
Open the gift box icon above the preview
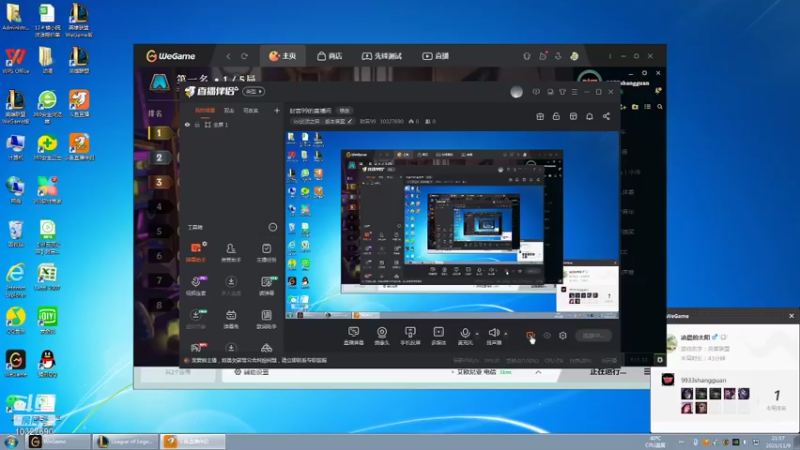pos(540,116)
